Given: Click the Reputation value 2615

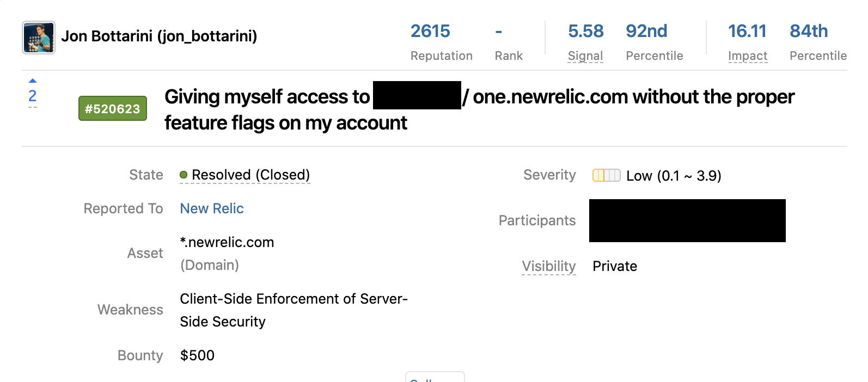Looking at the screenshot, I should coord(430,32).
